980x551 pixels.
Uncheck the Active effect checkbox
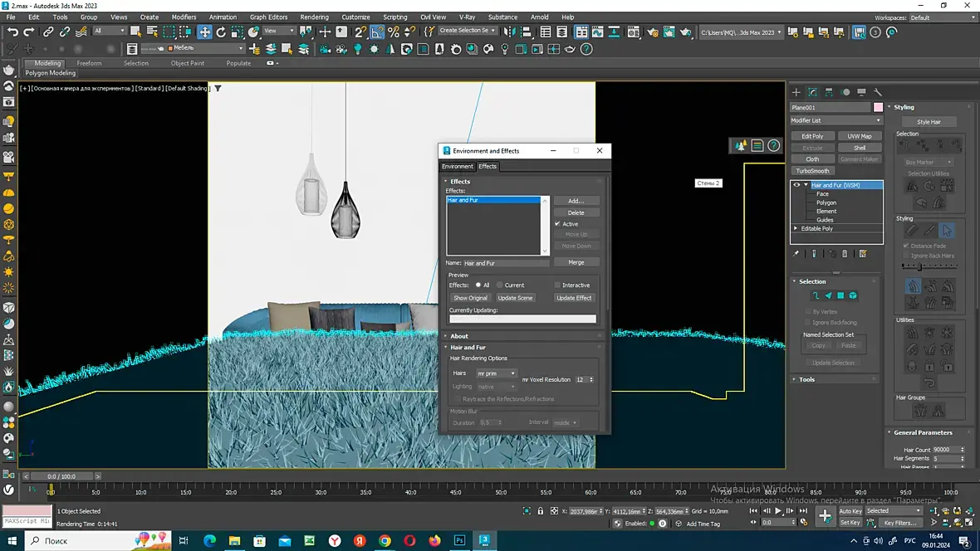(557, 224)
